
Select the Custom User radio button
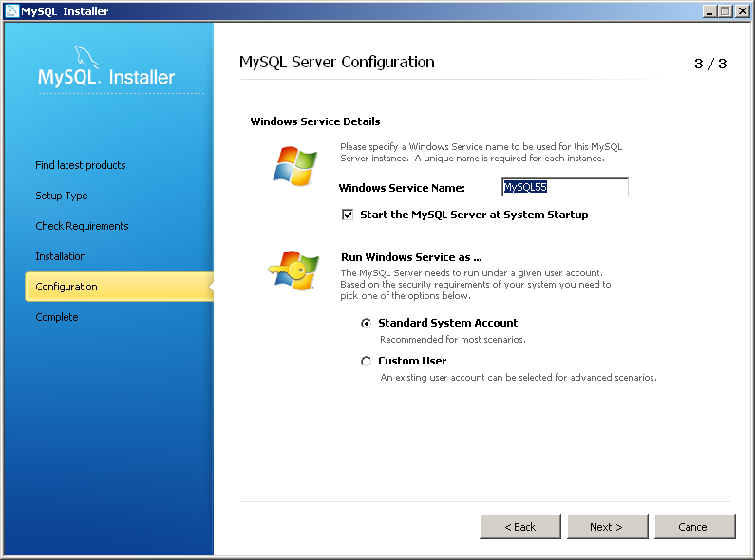[367, 362]
